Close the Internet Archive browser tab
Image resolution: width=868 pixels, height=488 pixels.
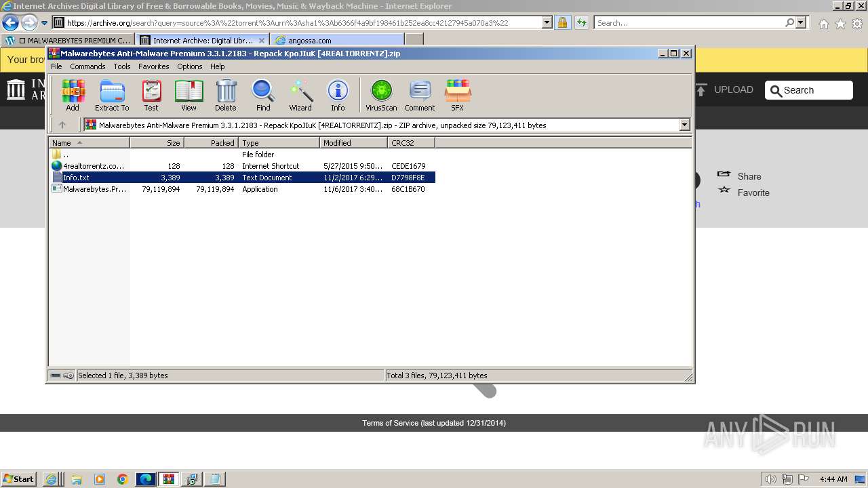262,40
